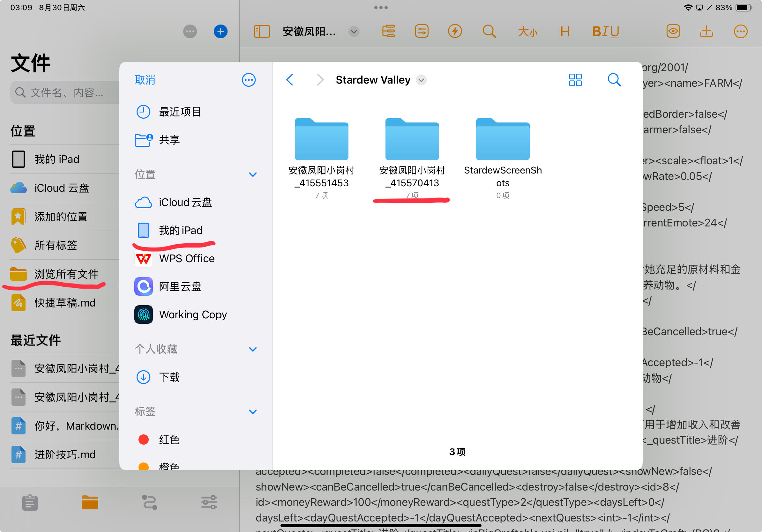The height and width of the screenshot is (532, 762).
Task: Tap 取消 to cancel the picker
Action: [x=145, y=80]
